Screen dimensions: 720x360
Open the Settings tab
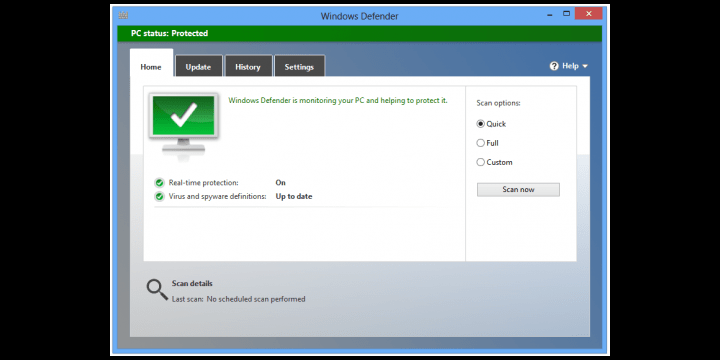coord(299,67)
